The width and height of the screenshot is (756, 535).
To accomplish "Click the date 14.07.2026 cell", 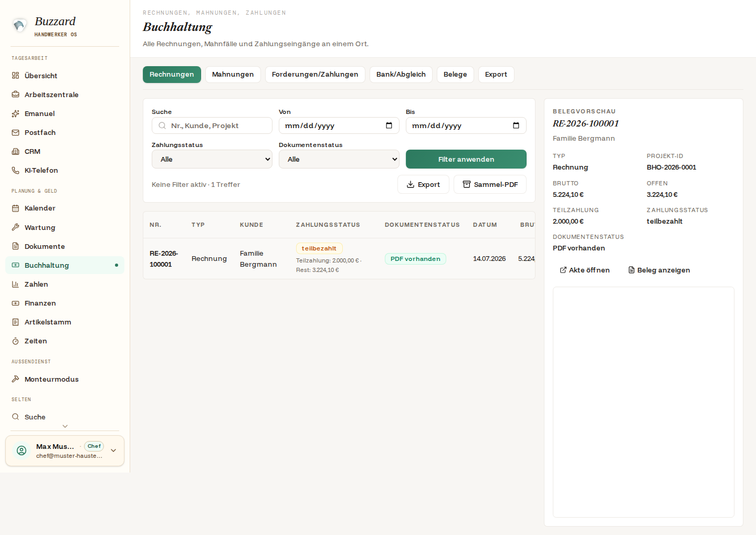I will point(489,259).
